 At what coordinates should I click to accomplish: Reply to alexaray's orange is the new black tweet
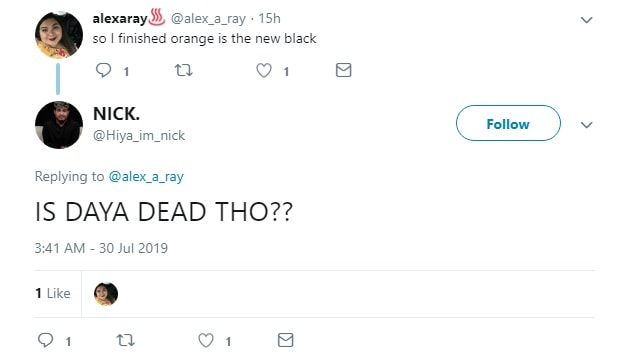[x=104, y=71]
